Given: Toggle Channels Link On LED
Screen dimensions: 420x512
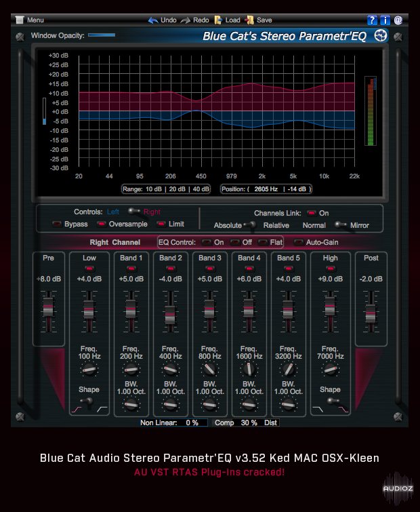Looking at the screenshot, I should [312, 213].
